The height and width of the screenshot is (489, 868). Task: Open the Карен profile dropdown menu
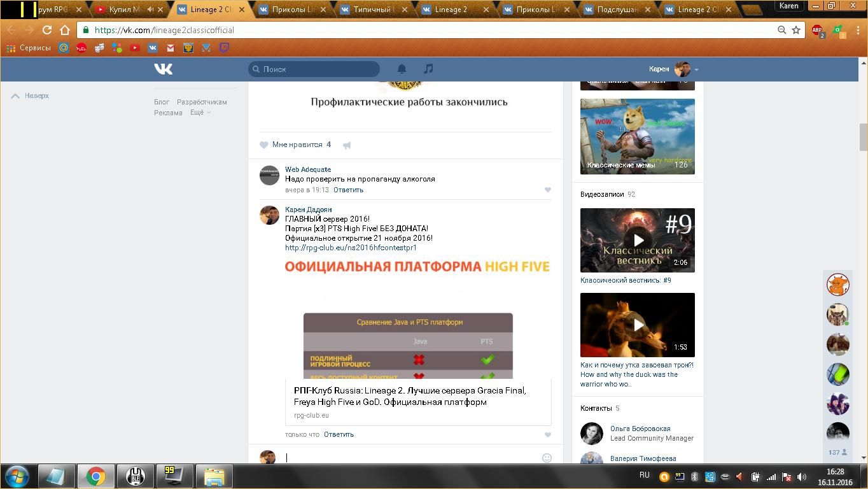(x=673, y=69)
